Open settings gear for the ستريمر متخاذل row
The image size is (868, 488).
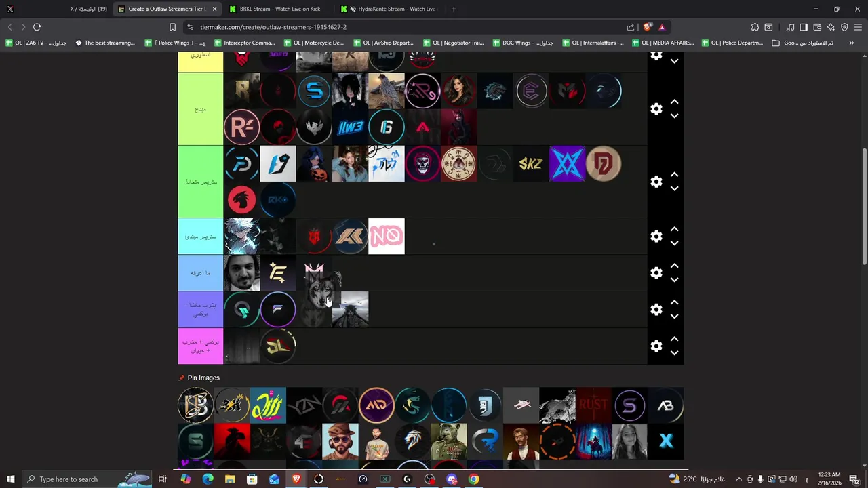[656, 182]
